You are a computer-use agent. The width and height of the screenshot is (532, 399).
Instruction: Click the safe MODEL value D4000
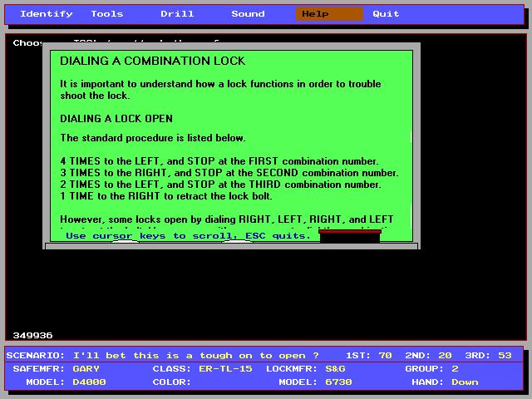(89, 382)
